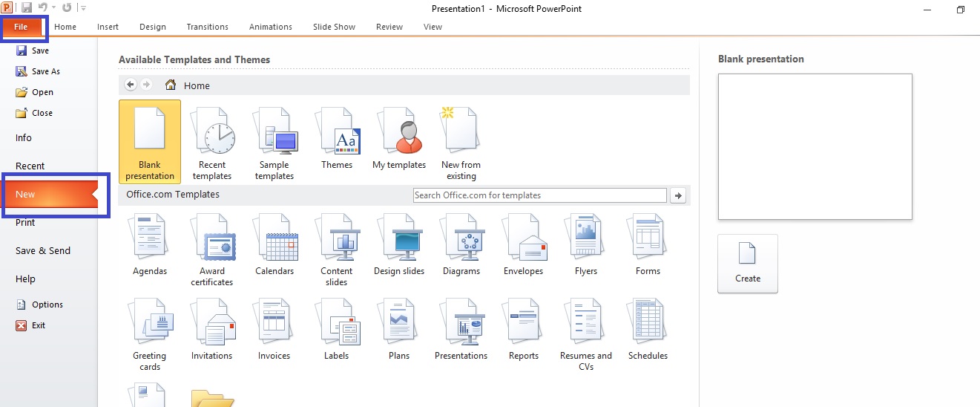980x407 pixels.
Task: Switch to the Home ribbon tab
Action: pyautogui.click(x=65, y=27)
